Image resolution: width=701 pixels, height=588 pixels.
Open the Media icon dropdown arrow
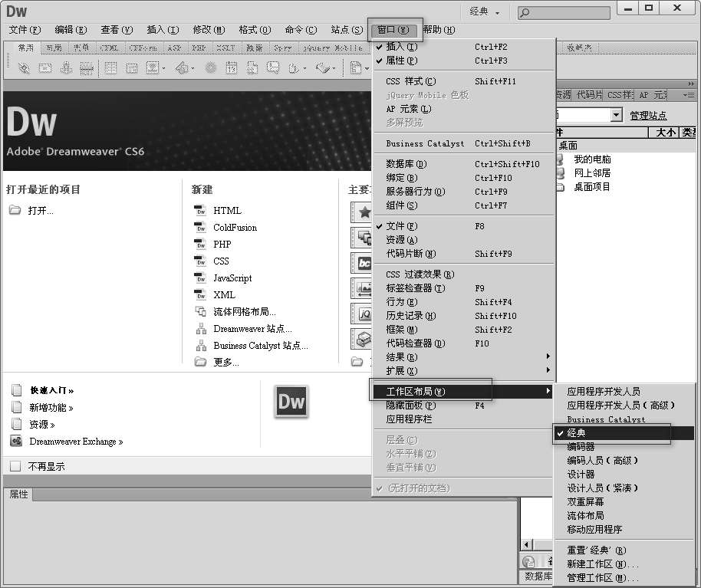(193, 69)
